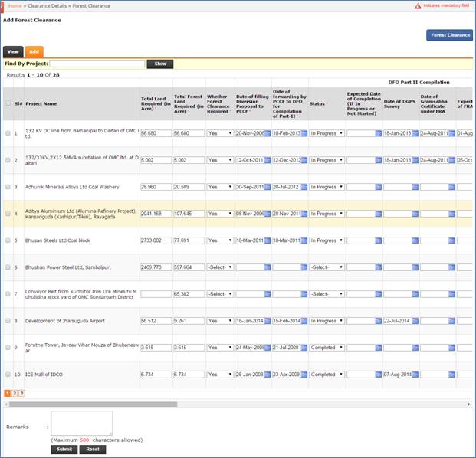Click total land field showing 2041.168
This screenshot has width=476, height=458.
tap(156, 214)
